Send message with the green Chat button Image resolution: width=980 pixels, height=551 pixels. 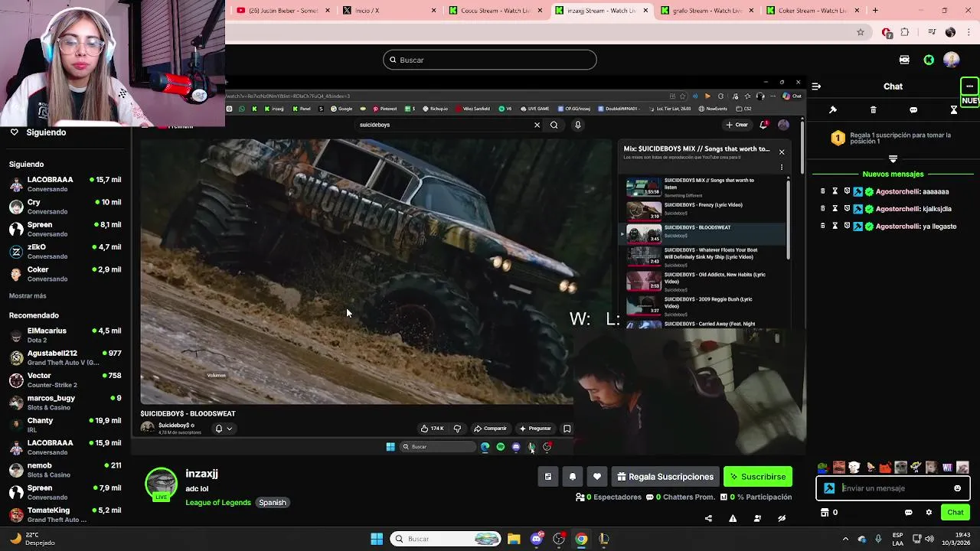click(x=955, y=513)
